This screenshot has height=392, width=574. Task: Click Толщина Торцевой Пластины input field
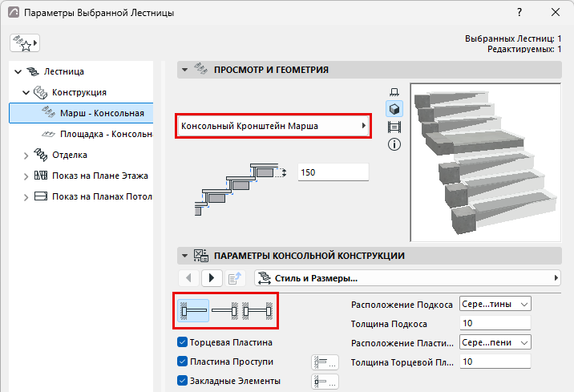point(495,362)
